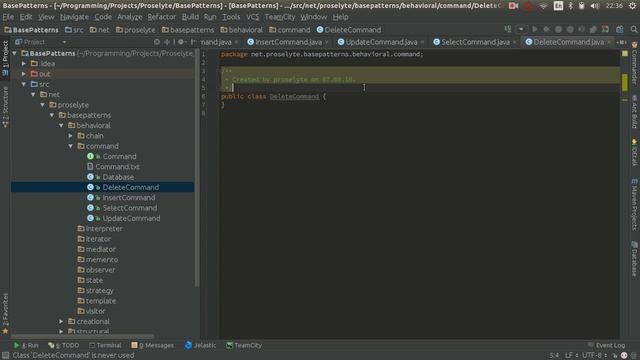The image size is (640, 360).
Task: Expand the chain folder
Action: pos(71,136)
